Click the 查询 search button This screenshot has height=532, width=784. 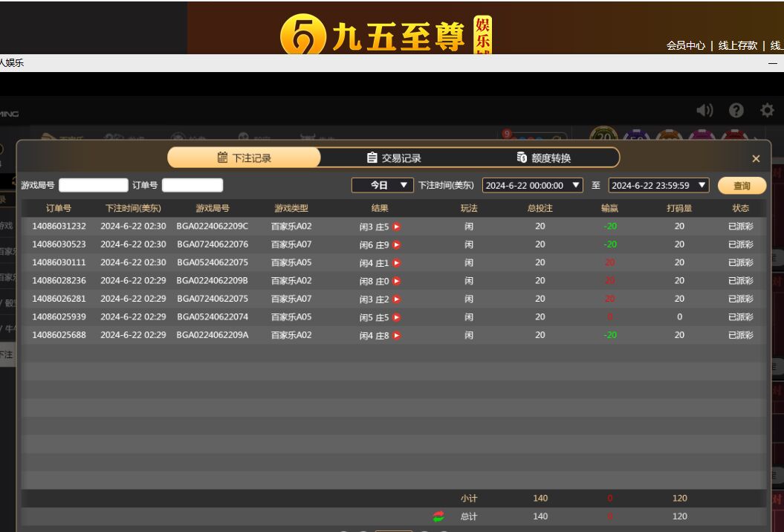[742, 186]
